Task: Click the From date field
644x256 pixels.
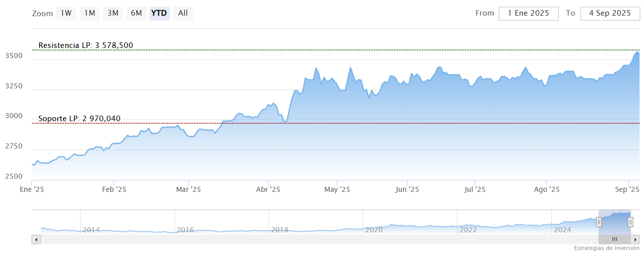Action: pyautogui.click(x=528, y=13)
